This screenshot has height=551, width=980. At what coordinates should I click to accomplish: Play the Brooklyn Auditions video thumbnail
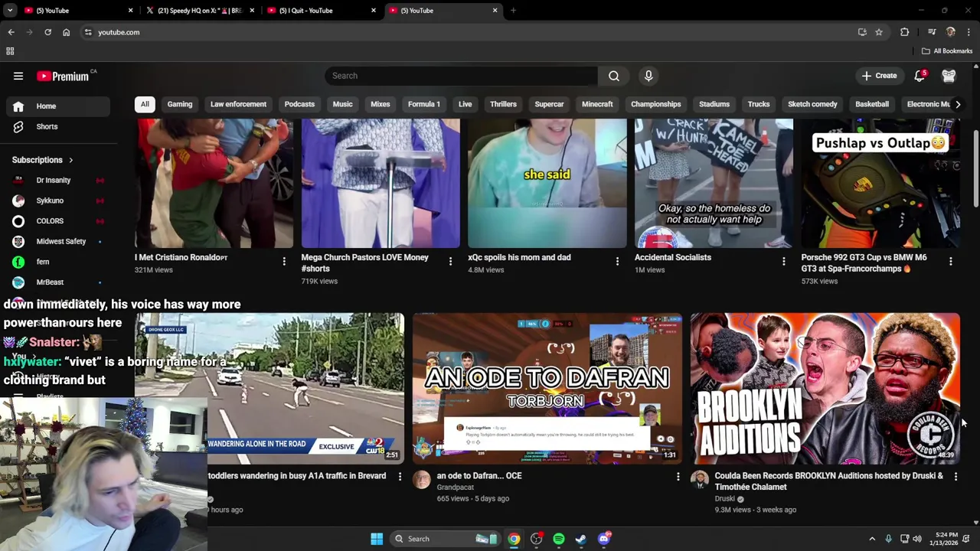(825, 388)
